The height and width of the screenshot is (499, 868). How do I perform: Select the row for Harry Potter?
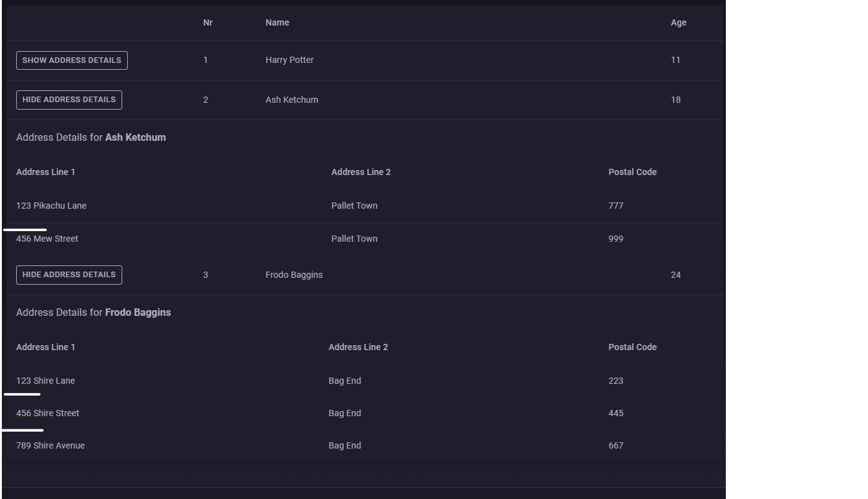click(x=289, y=60)
